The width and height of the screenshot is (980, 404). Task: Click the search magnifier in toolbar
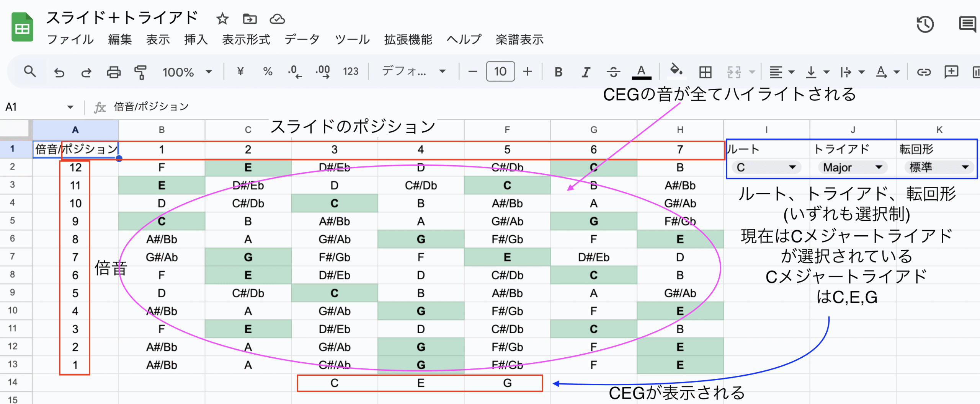(30, 72)
